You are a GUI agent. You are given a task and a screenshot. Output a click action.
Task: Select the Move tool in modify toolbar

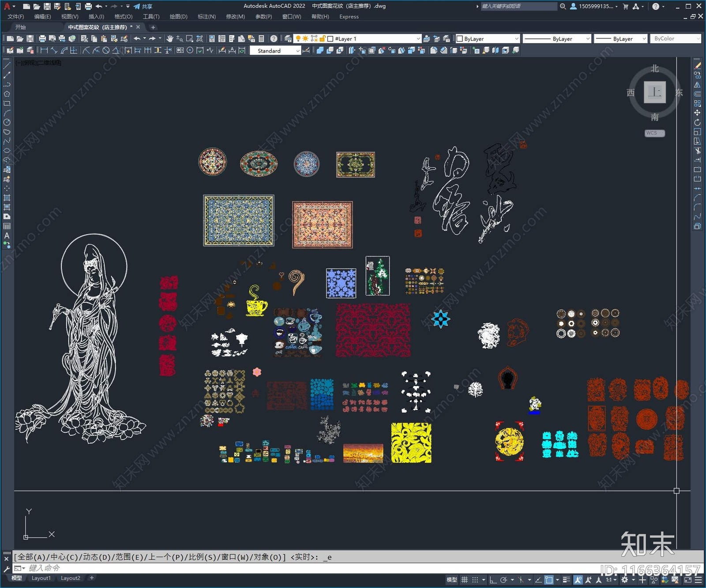click(x=698, y=113)
